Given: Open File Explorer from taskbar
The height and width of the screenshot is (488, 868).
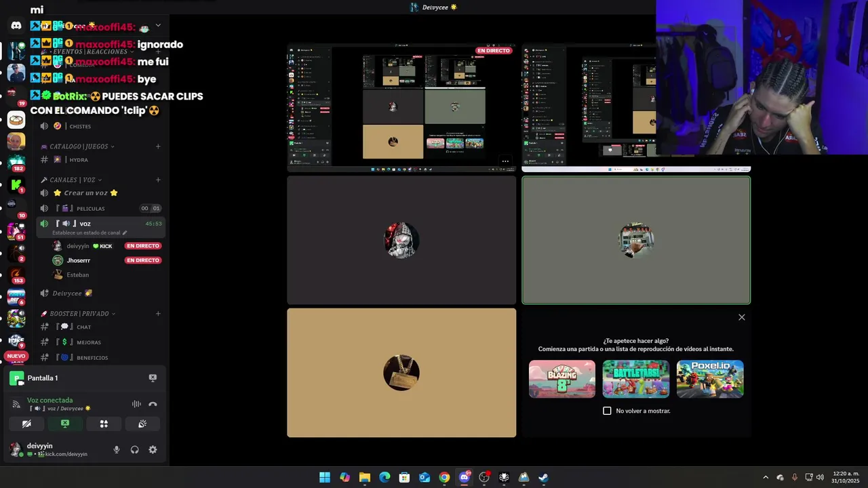Looking at the screenshot, I should (x=364, y=477).
